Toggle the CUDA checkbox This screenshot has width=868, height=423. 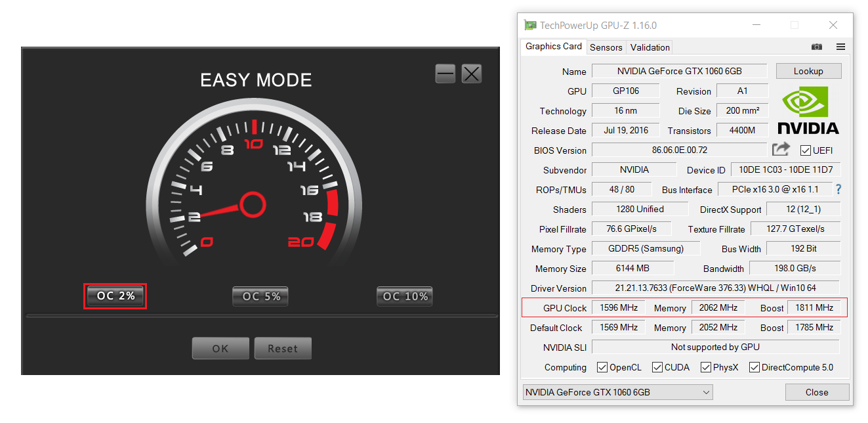(x=657, y=367)
